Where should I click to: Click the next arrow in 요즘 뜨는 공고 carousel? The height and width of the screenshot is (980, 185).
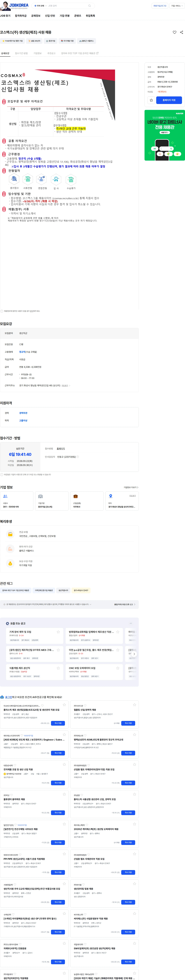pyautogui.click(x=134, y=654)
